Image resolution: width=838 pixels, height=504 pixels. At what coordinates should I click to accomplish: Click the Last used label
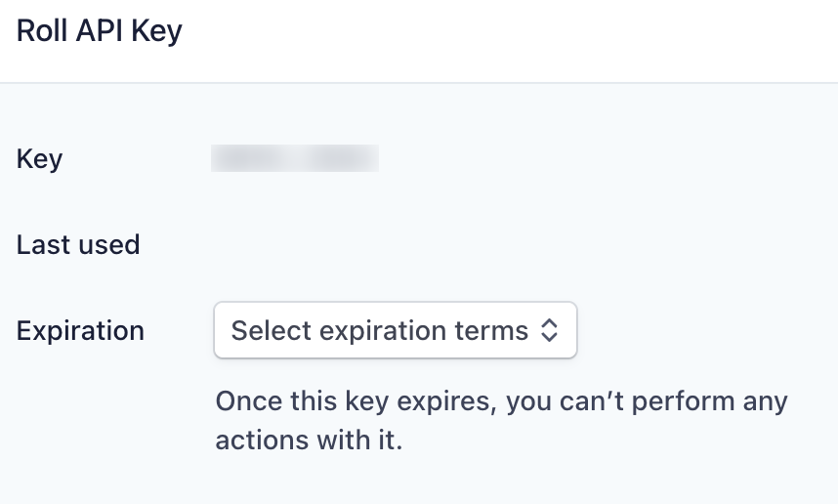78,244
